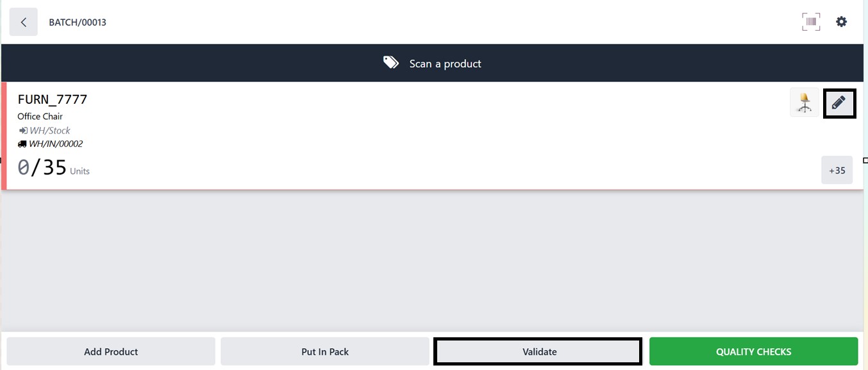The image size is (868, 370).
Task: Select the FURN_7777 product name
Action: point(53,99)
